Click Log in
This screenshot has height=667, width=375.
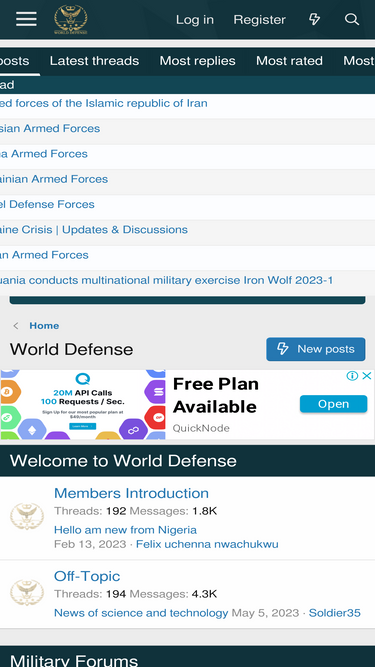[x=195, y=20]
